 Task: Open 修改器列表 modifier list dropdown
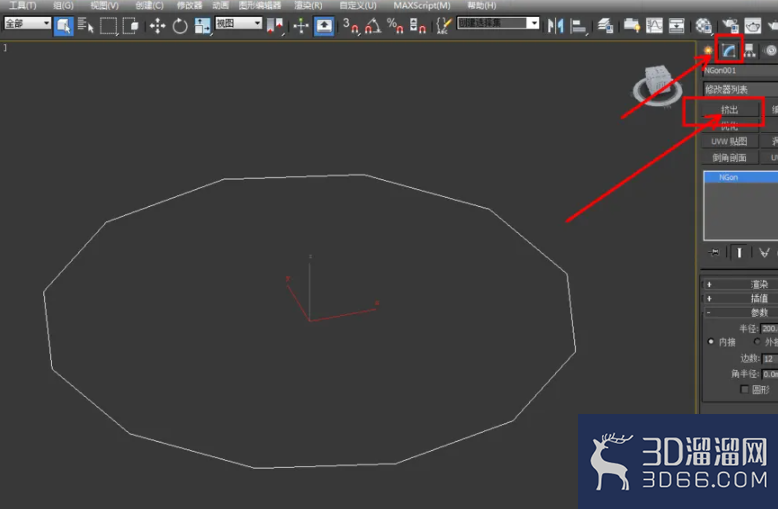pyautogui.click(x=740, y=89)
